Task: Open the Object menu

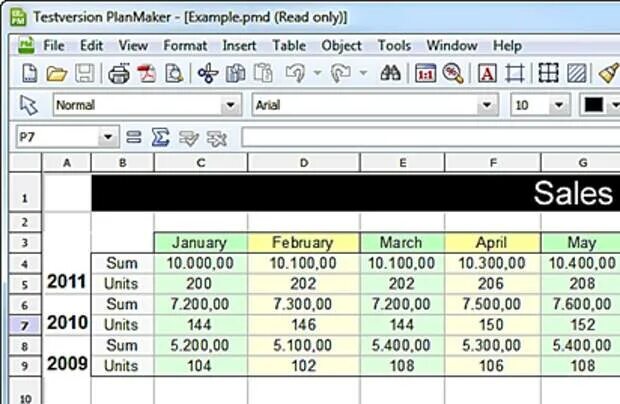Action: pyautogui.click(x=341, y=46)
